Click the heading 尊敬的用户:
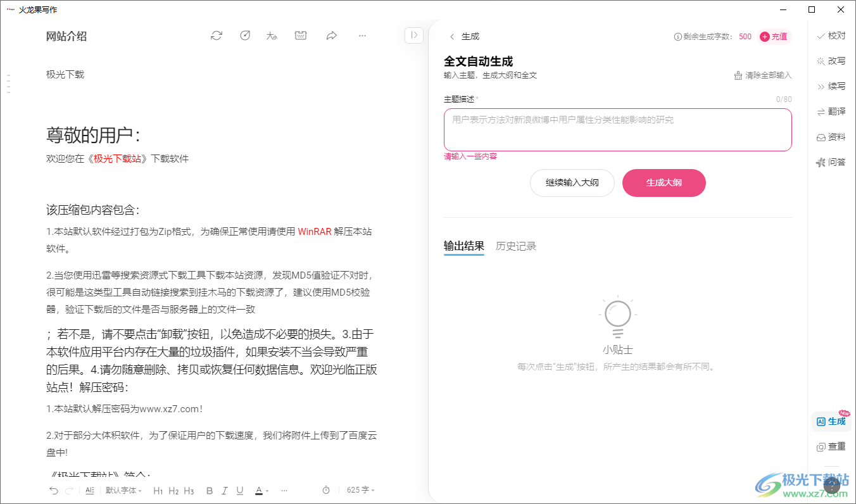 coord(93,135)
